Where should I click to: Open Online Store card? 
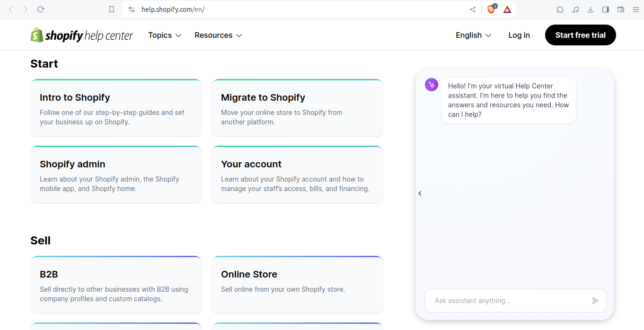(297, 285)
